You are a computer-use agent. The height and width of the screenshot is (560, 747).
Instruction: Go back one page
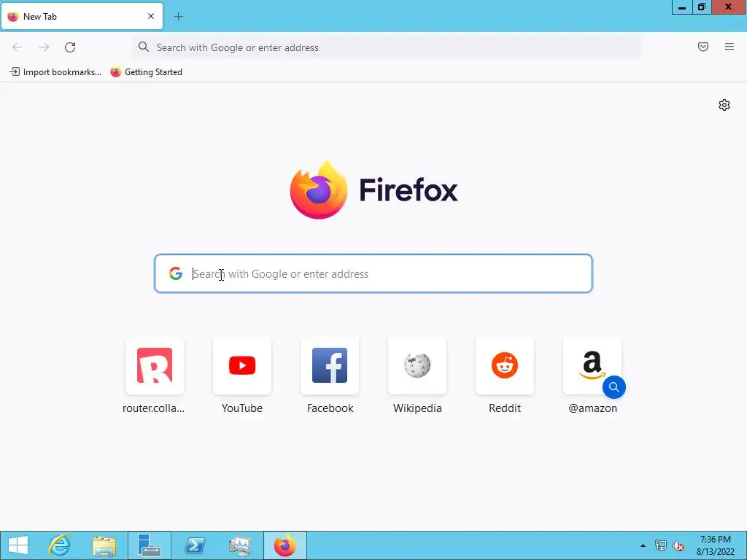click(x=18, y=47)
